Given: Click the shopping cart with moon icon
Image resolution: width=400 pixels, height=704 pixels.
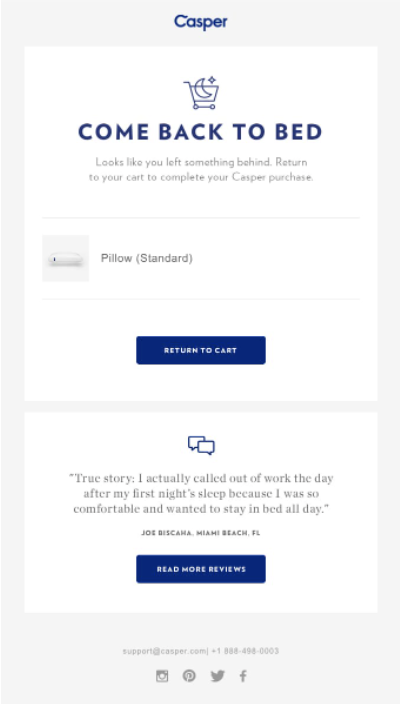Looking at the screenshot, I should click(x=201, y=93).
